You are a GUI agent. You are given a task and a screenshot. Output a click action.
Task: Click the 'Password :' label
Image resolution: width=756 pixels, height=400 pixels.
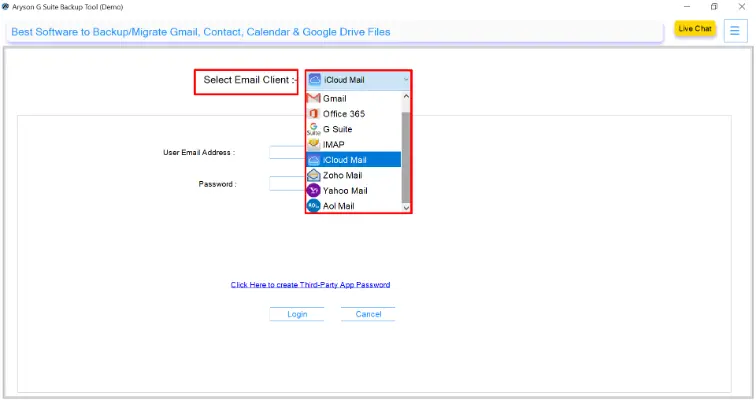217,184
